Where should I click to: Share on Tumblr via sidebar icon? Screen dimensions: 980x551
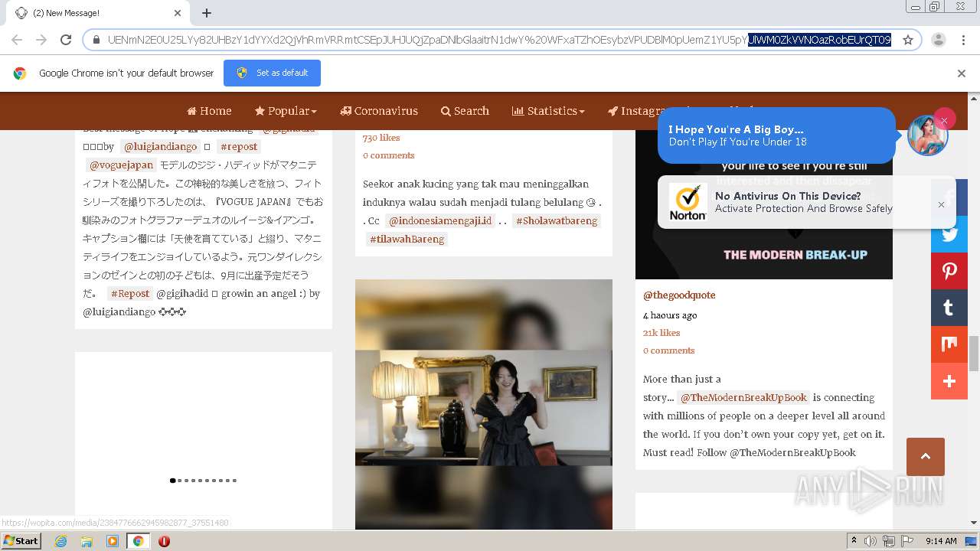coord(949,308)
